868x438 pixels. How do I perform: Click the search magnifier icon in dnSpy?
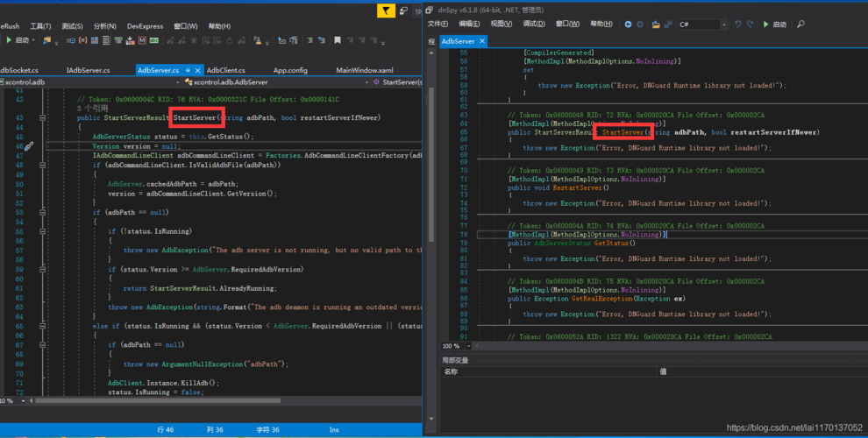pyautogui.click(x=800, y=25)
